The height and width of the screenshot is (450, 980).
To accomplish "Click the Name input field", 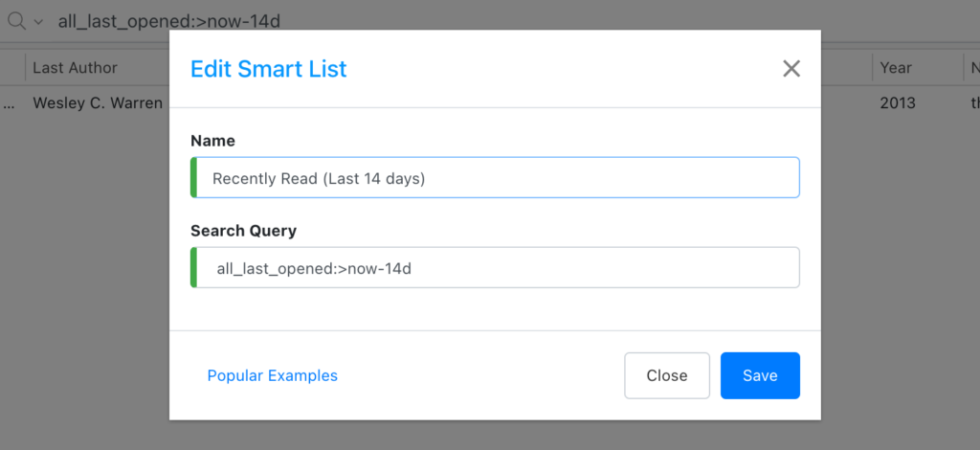I will point(498,178).
